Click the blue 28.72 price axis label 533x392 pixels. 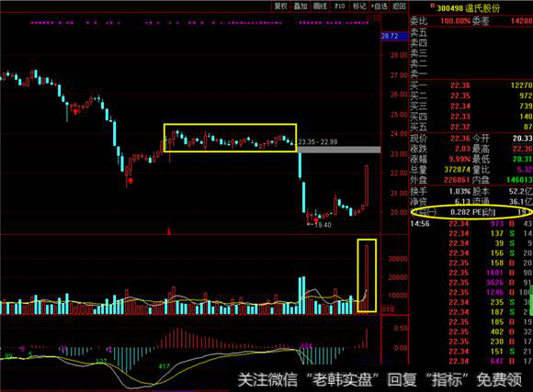[x=394, y=36]
